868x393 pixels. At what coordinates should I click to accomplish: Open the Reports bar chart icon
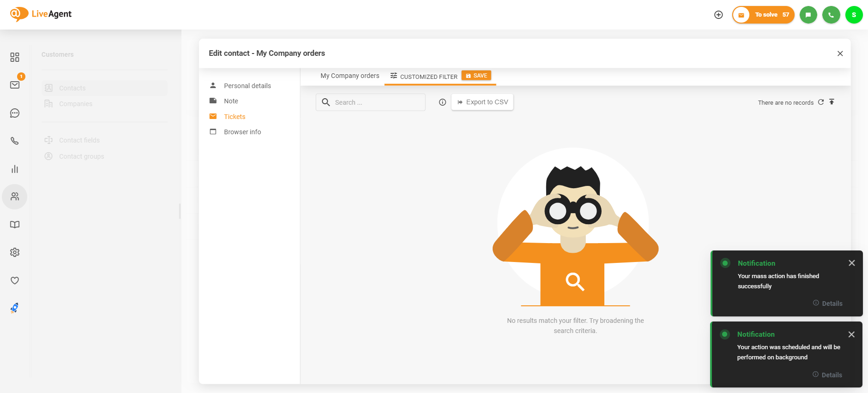15,169
